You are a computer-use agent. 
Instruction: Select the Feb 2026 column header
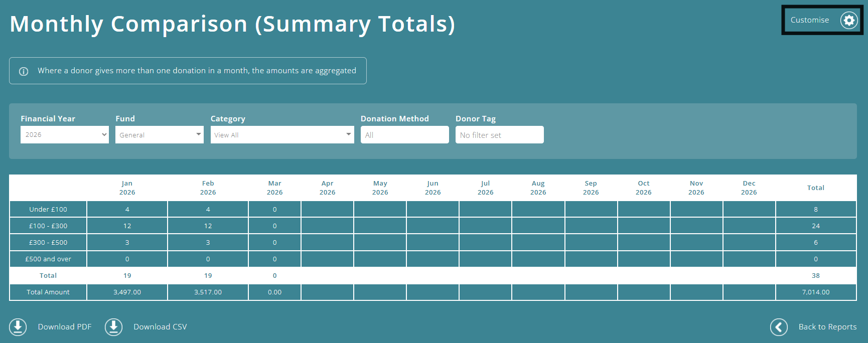[x=208, y=188]
